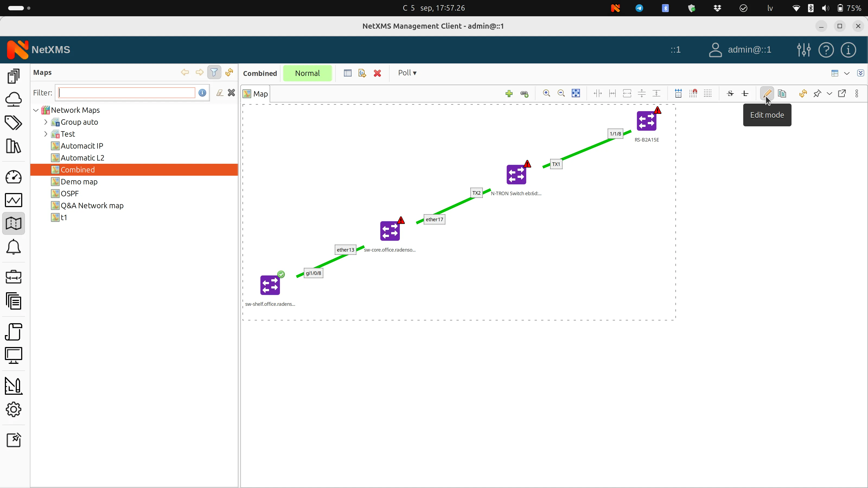The width and height of the screenshot is (868, 488).
Task: Enable Edit mode with the pencil icon
Action: tap(767, 94)
